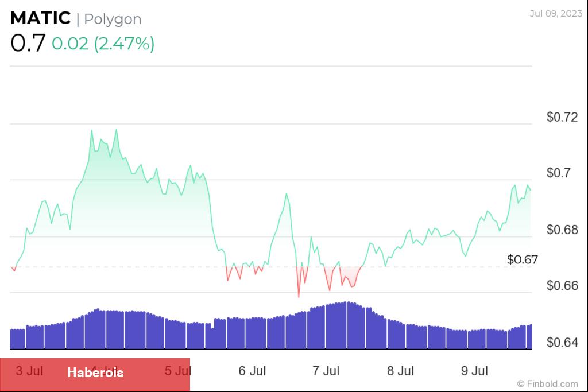
Task: Click the 7 Jul date label
Action: 326,371
